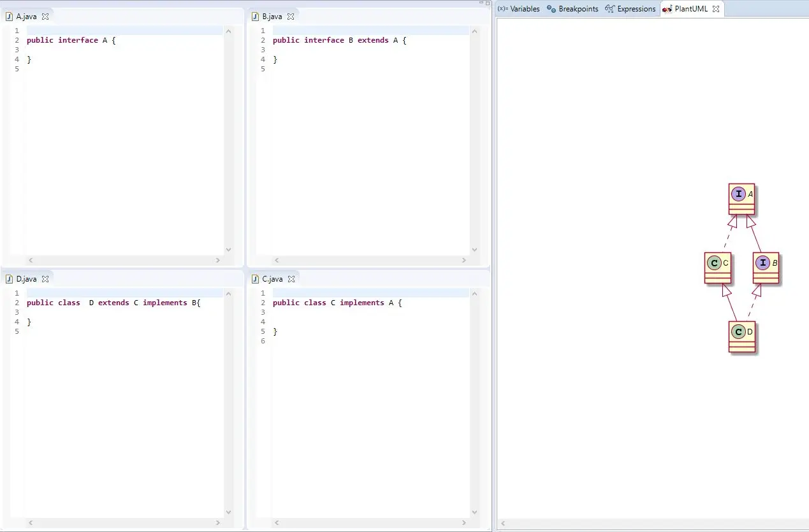Show the Expressions tab
809x532 pixels.
(630, 9)
